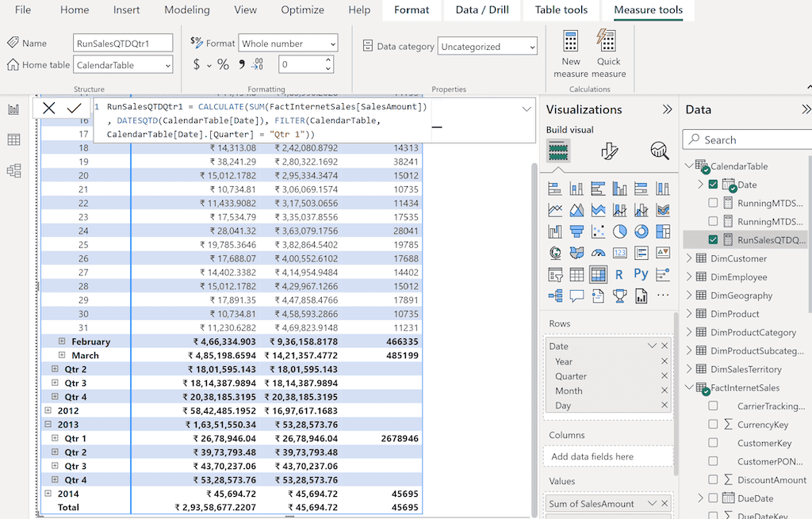Commit the formula with the checkmark button
The height and width of the screenshot is (519, 812).
[74, 107]
